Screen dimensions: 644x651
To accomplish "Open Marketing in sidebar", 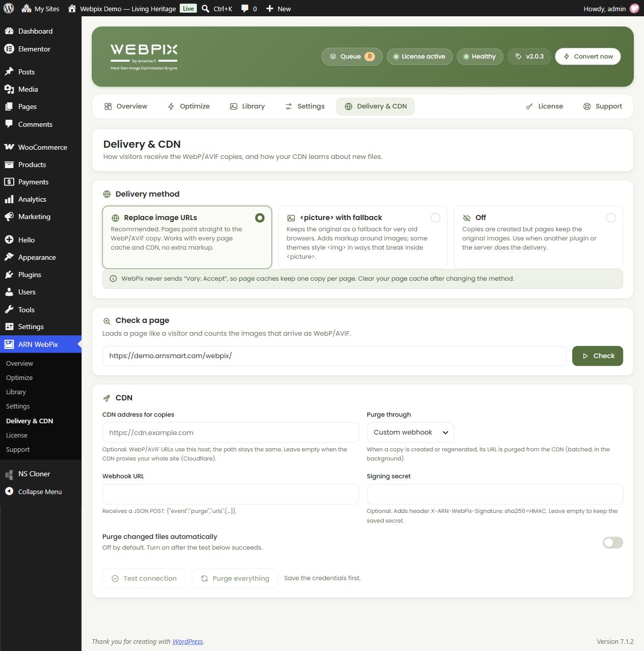I will coord(41,216).
